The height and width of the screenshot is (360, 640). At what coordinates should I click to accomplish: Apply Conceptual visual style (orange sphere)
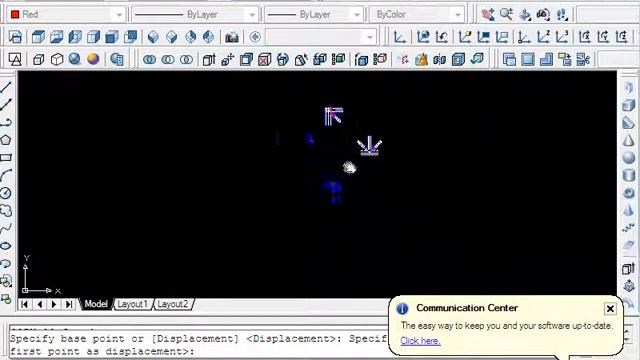pyautogui.click(x=93, y=60)
